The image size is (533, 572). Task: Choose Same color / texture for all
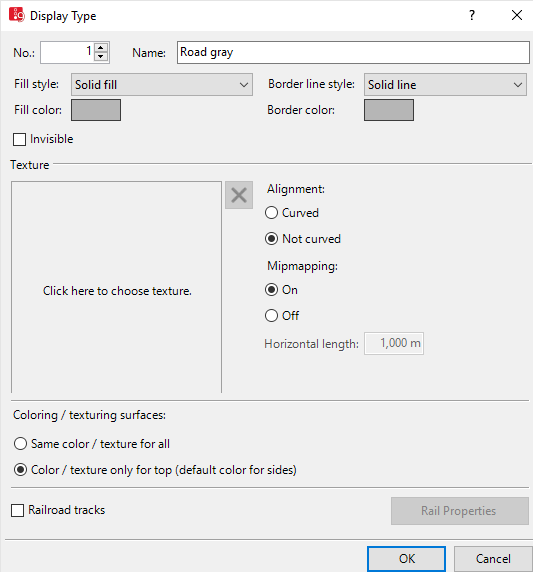tap(20, 444)
